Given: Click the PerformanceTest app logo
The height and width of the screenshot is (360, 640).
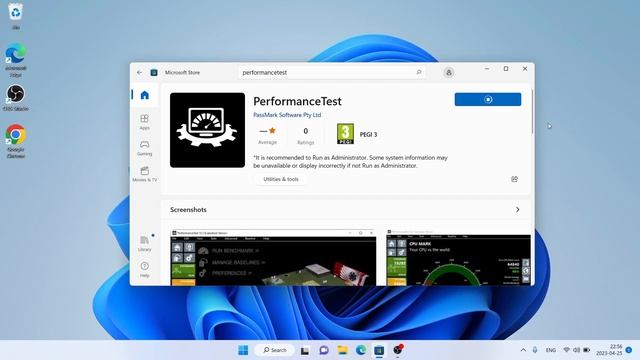Looking at the screenshot, I should coord(207,130).
